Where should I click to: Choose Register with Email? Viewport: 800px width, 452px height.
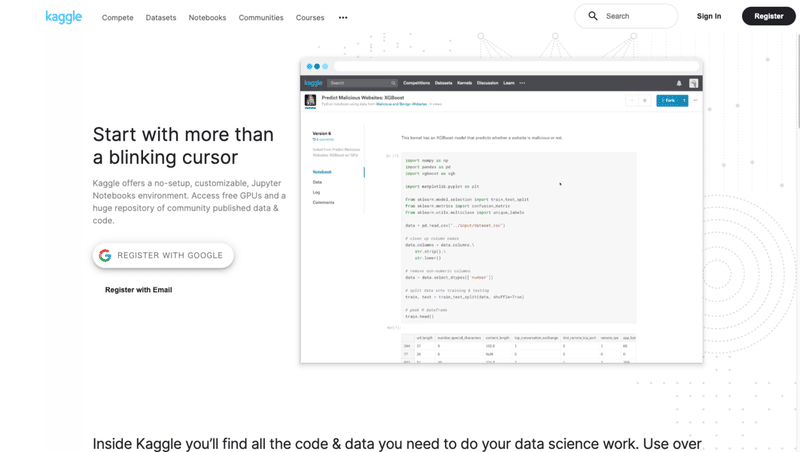[138, 290]
